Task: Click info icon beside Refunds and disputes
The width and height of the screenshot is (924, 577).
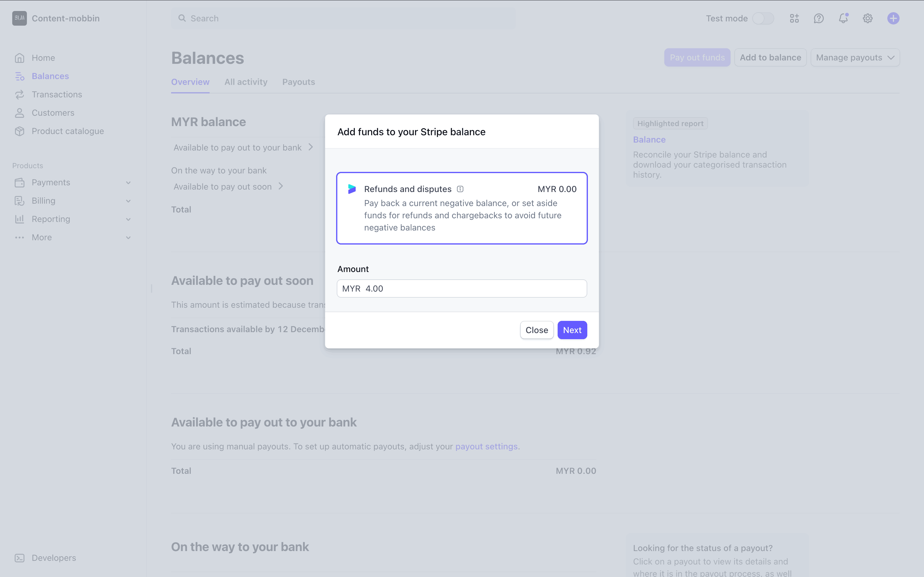Action: (460, 189)
